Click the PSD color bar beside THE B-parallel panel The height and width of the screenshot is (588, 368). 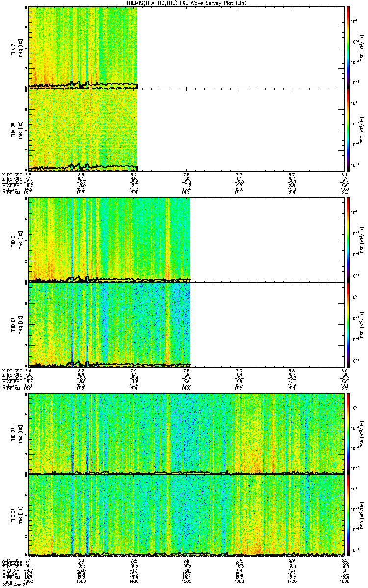coord(348,515)
